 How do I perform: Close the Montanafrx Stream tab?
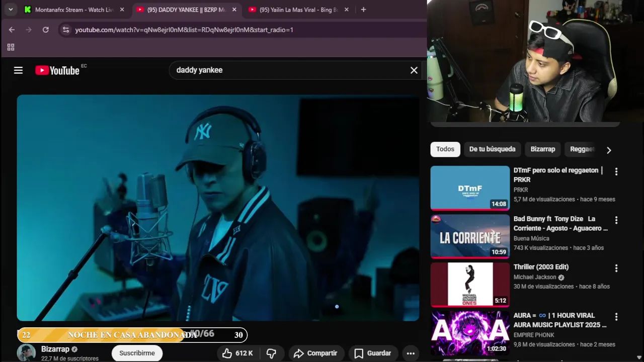click(x=122, y=10)
